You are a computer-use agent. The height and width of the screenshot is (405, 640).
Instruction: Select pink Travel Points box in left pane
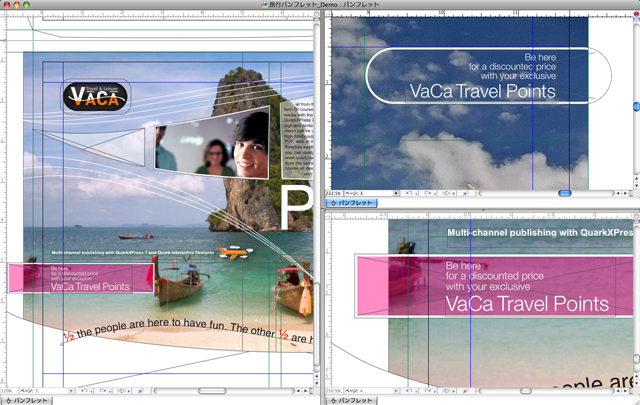tap(81, 278)
